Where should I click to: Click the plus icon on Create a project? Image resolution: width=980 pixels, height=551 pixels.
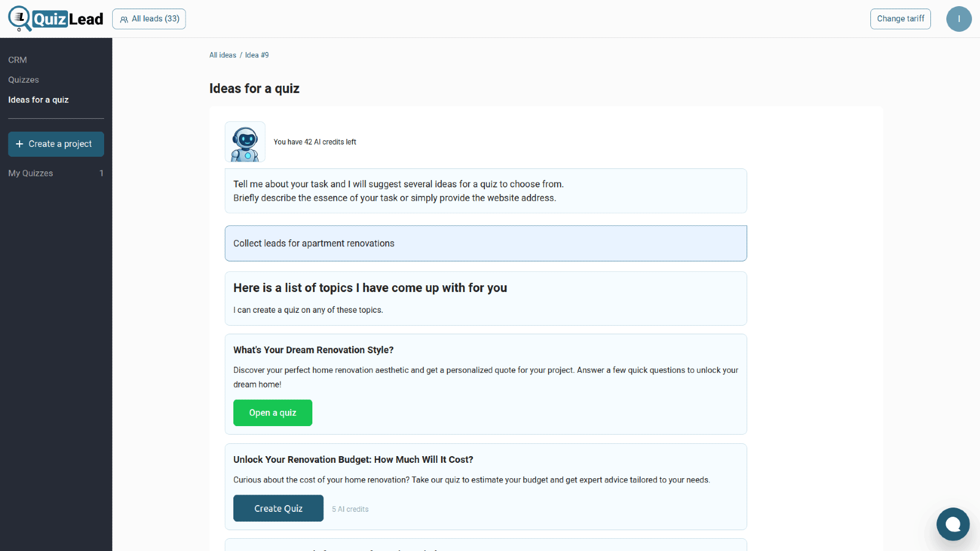(x=20, y=144)
